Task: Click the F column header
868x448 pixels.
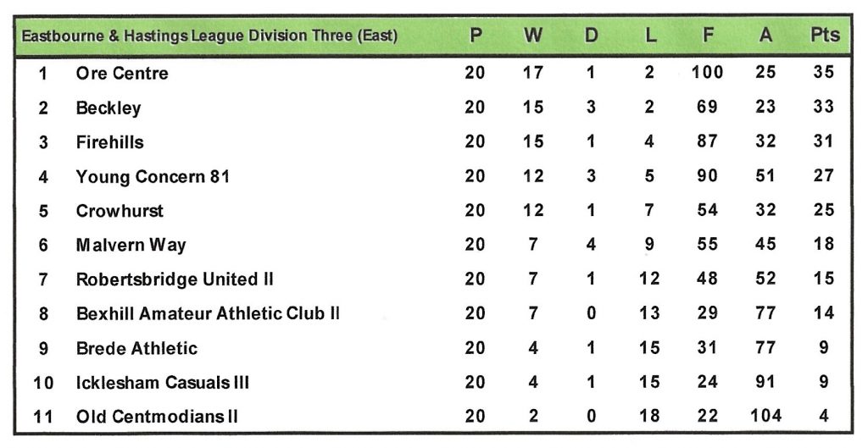Action: click(707, 36)
